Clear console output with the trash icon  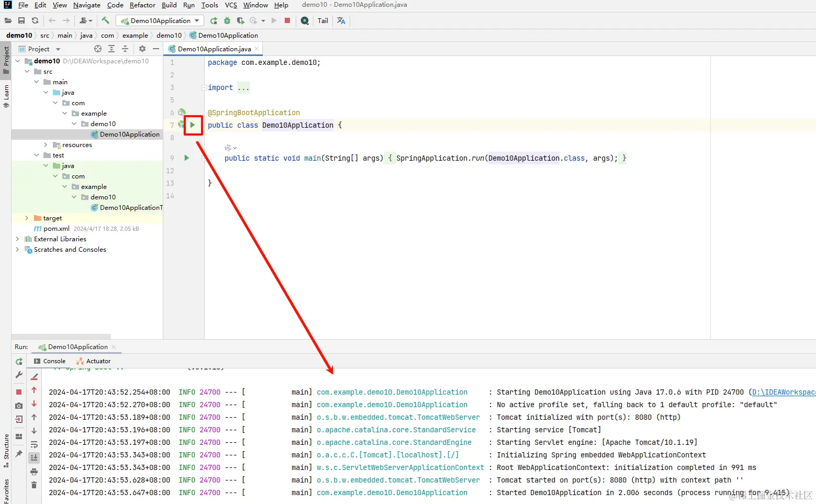pyautogui.click(x=34, y=485)
